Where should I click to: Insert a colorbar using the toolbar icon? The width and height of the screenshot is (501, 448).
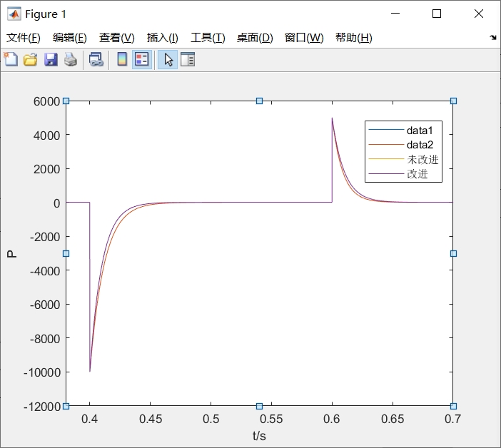(x=122, y=59)
